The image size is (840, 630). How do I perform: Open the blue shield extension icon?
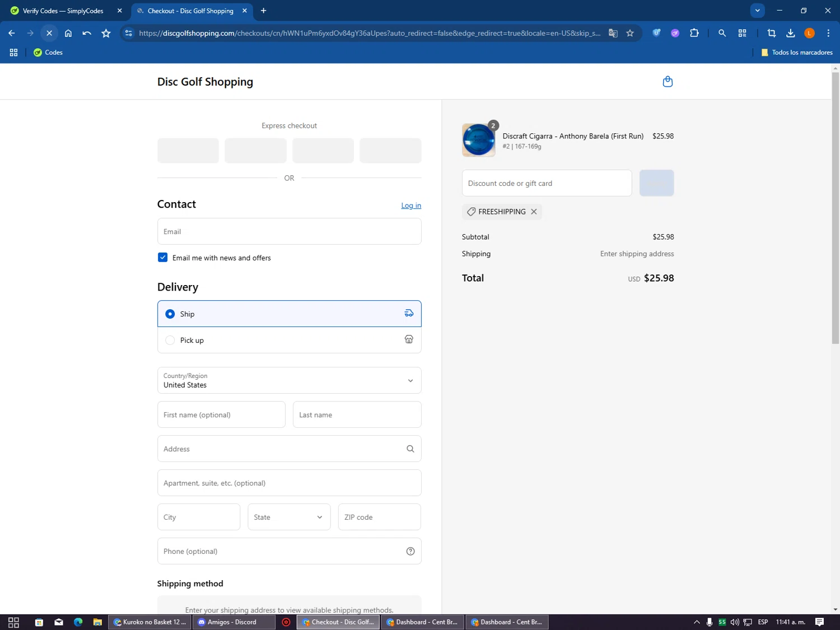[x=656, y=33]
